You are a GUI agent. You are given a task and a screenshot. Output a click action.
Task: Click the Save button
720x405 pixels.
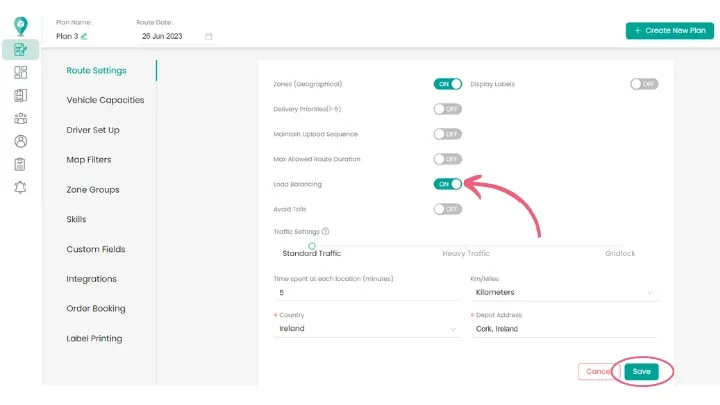click(x=641, y=371)
